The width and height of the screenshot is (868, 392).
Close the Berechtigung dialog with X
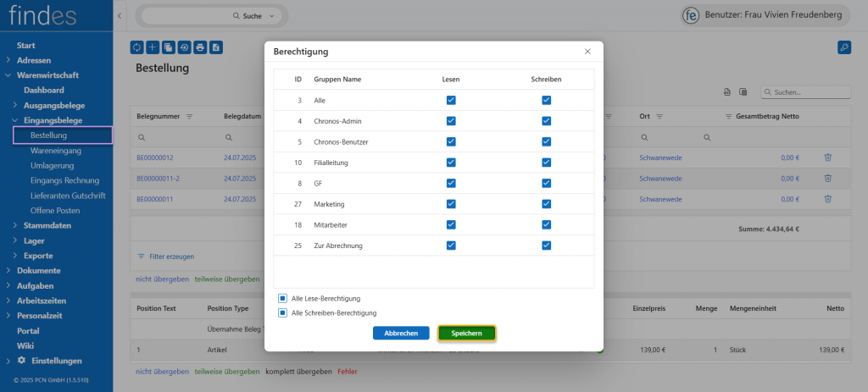coord(587,52)
